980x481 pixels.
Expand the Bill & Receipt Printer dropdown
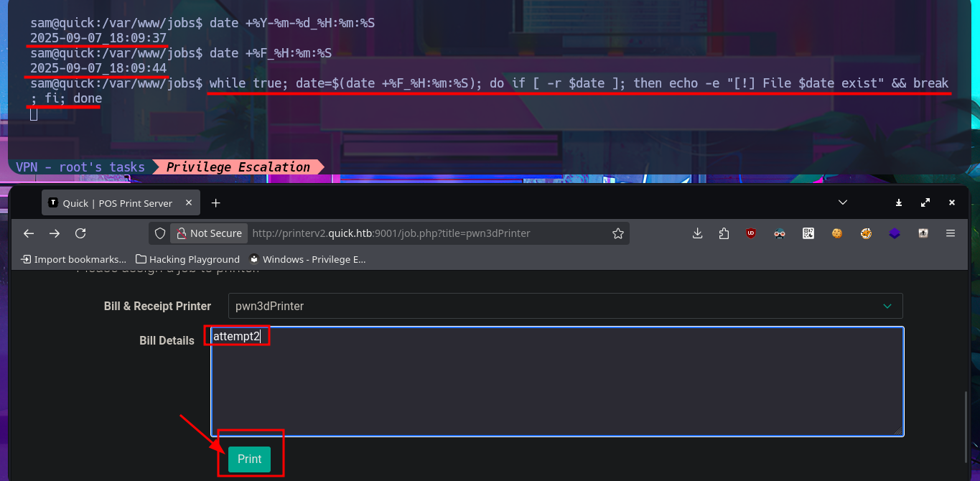coord(565,306)
